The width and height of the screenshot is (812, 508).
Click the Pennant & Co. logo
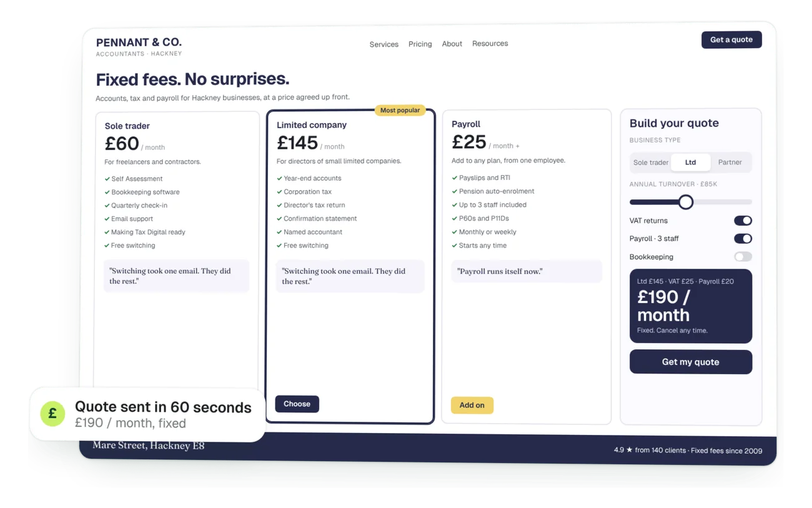(139, 46)
